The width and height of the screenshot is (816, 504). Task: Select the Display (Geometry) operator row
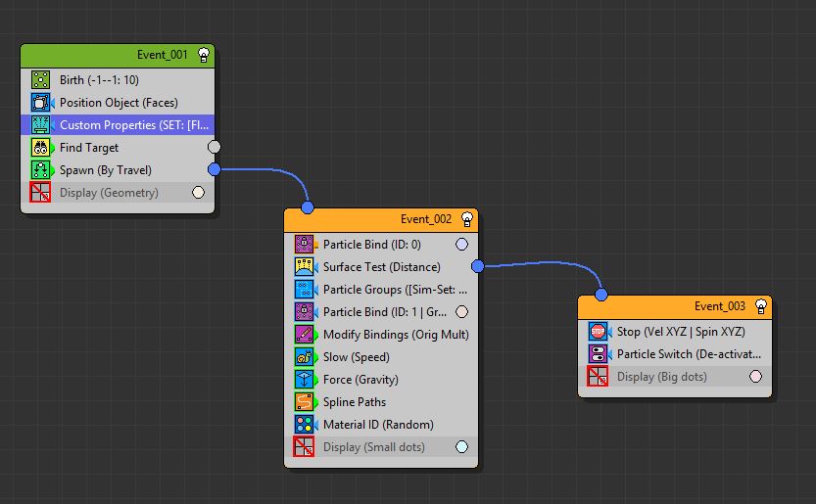click(x=118, y=193)
